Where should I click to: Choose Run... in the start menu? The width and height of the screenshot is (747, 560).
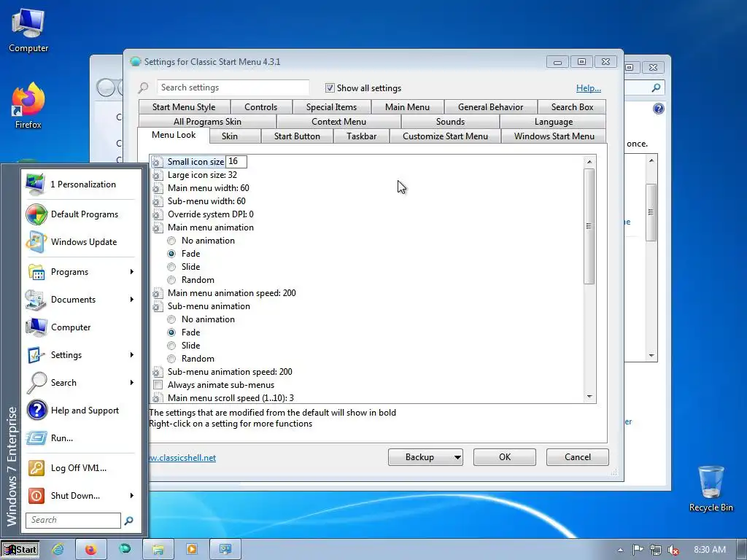pyautogui.click(x=82, y=438)
